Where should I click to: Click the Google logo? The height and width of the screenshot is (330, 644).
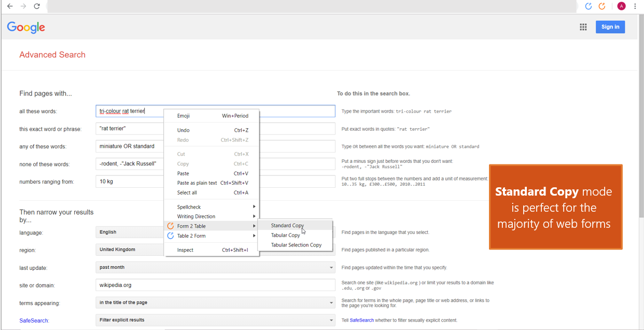(26, 27)
